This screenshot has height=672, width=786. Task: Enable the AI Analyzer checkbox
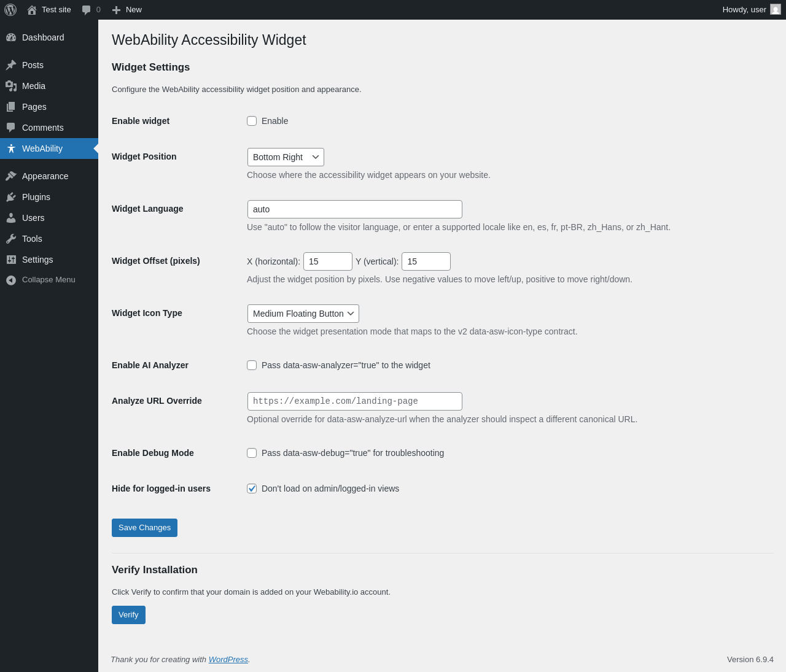[252, 365]
